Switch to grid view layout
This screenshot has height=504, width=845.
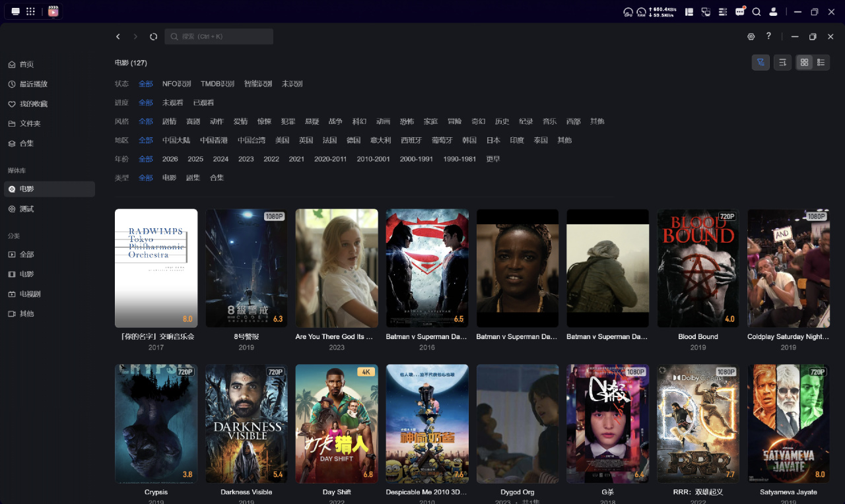(804, 62)
